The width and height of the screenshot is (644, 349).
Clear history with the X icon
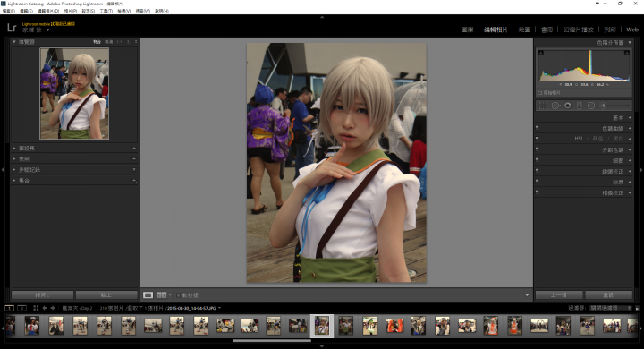pyautogui.click(x=134, y=169)
